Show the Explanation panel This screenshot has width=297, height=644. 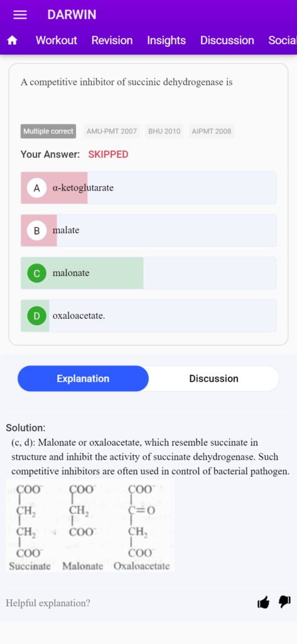pyautogui.click(x=84, y=379)
